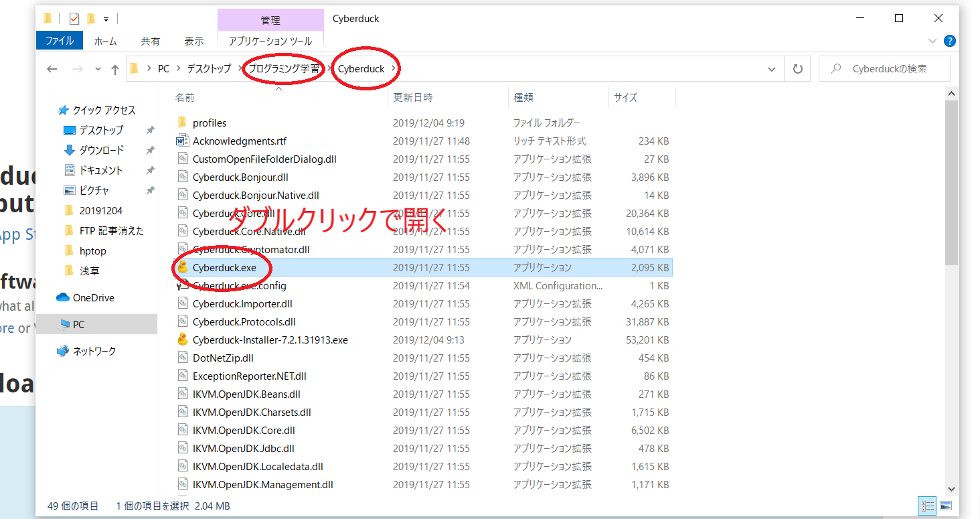The width and height of the screenshot is (980, 519).
Task: Open the 共有 ribbon tab
Action: (x=151, y=41)
